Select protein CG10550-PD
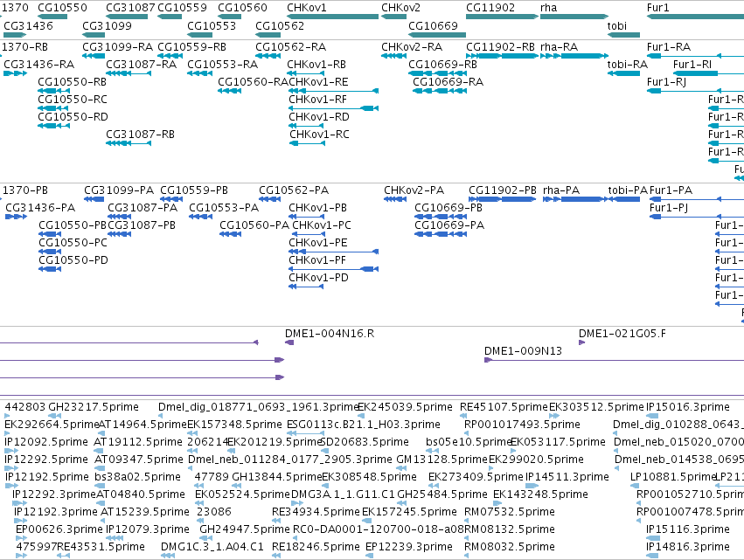 73,259
